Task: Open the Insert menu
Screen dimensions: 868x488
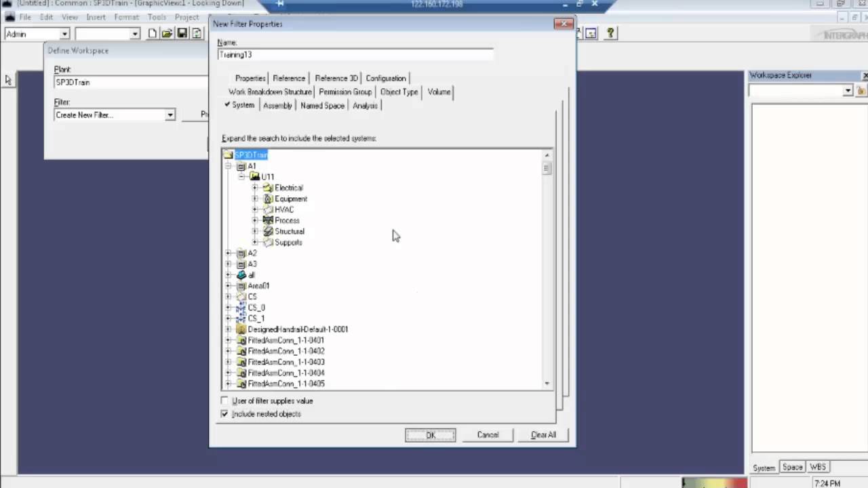Action: pyautogui.click(x=96, y=17)
